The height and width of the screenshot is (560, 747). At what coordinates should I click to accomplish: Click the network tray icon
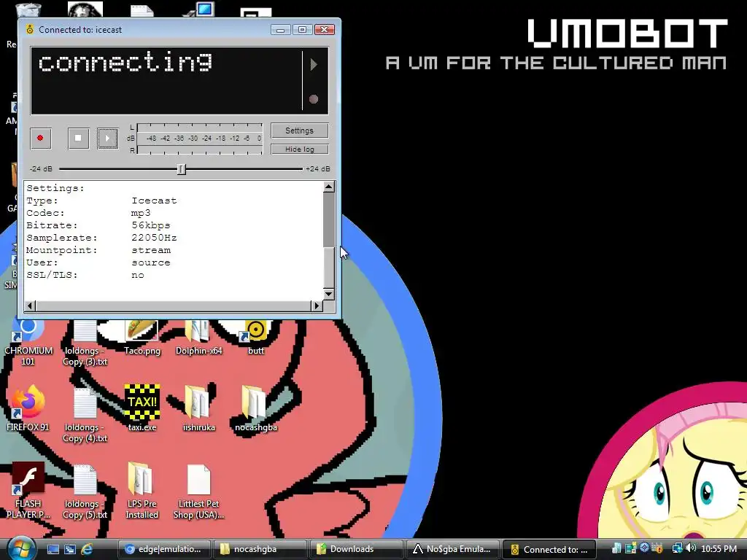(x=677, y=548)
